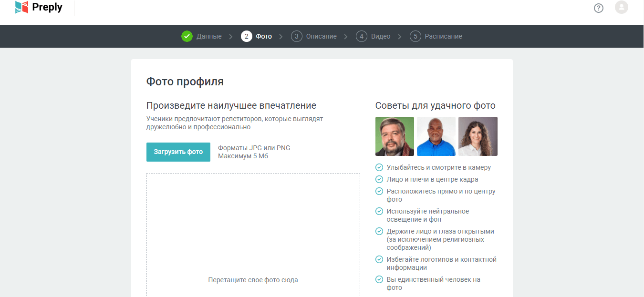Screen dimensions: 644x297
Task: Click step number 2 circle
Action: (247, 36)
